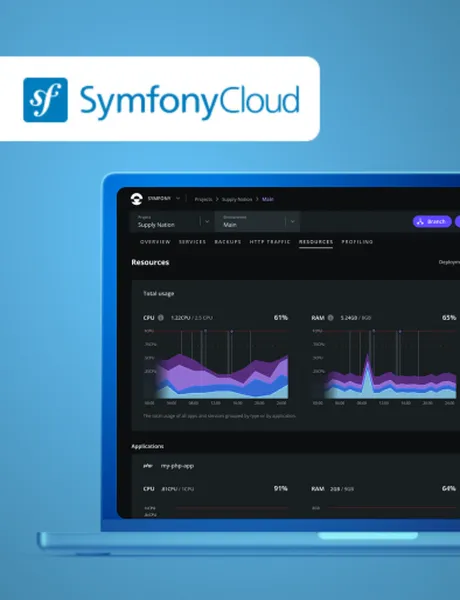The image size is (460, 600).
Task: Open the Supply Nation project dropdown
Action: point(171,222)
